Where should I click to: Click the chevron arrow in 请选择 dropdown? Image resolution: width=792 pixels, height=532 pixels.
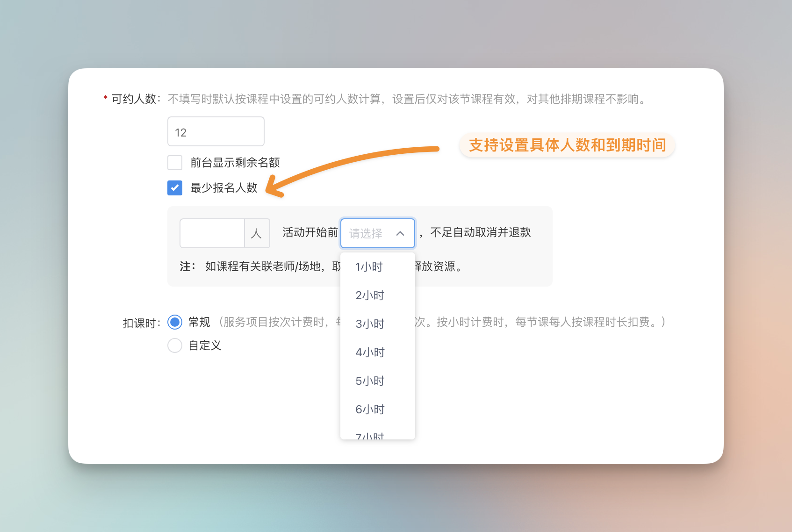click(x=400, y=233)
